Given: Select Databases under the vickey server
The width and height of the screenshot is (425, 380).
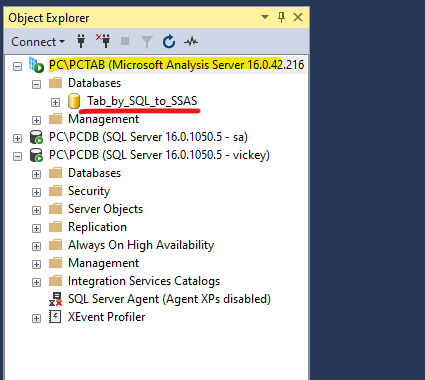Looking at the screenshot, I should (x=94, y=173).
